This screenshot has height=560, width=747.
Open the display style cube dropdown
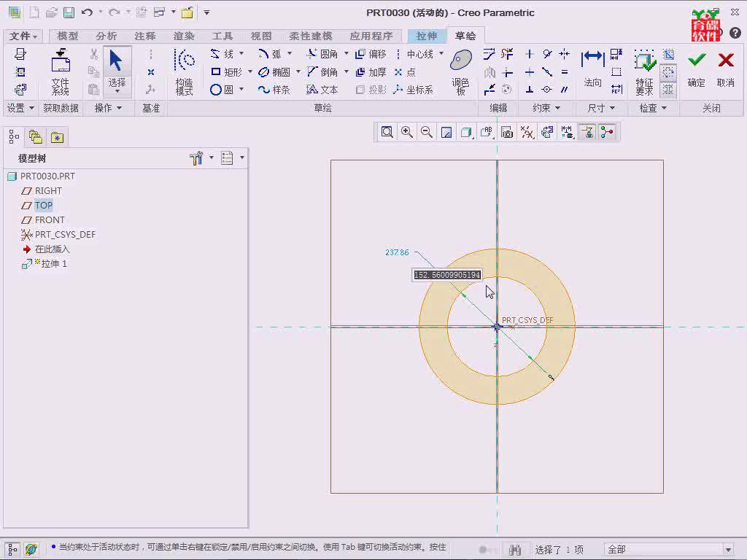[x=466, y=133]
